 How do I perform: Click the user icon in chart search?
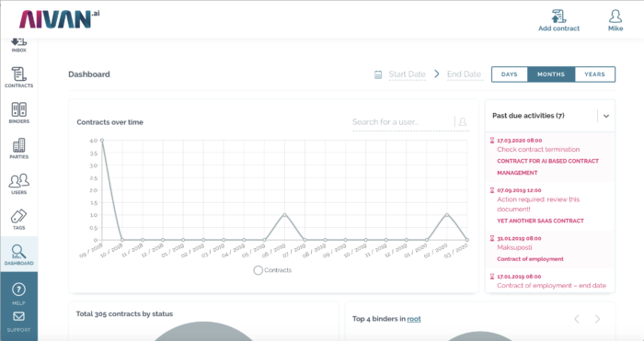(x=463, y=122)
